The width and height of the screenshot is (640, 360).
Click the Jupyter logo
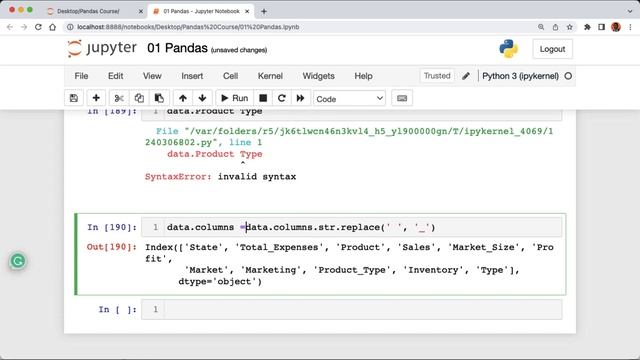(x=102, y=49)
